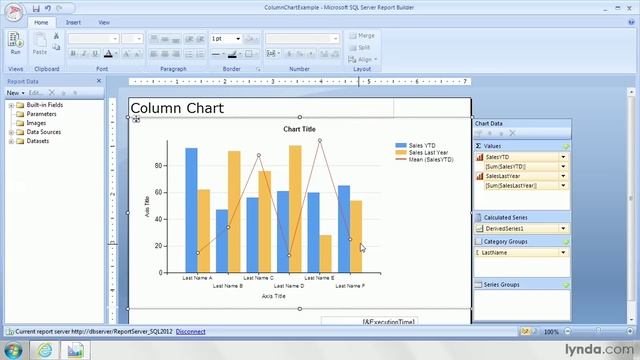640x360 pixels.
Task: Open the [Sum(SalesYTD)] expression dropdown
Action: point(563,167)
